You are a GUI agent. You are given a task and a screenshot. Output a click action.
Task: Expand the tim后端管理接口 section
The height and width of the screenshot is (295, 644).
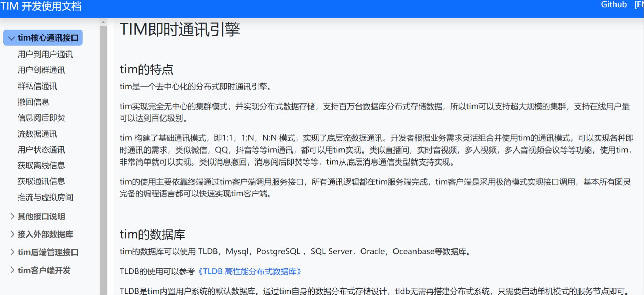(x=48, y=252)
